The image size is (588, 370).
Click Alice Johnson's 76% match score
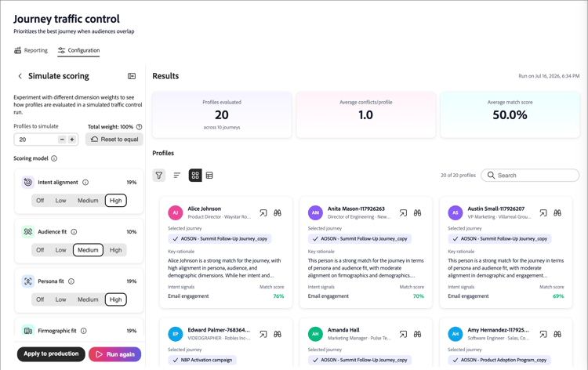point(278,296)
